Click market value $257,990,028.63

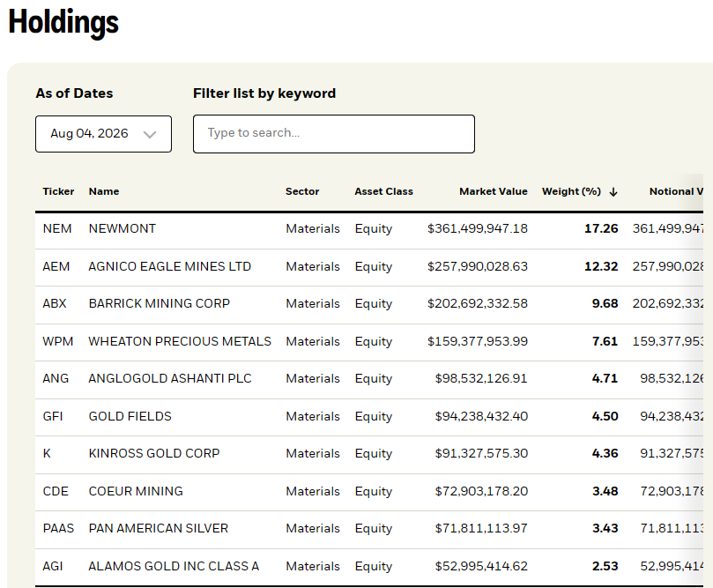point(478,266)
